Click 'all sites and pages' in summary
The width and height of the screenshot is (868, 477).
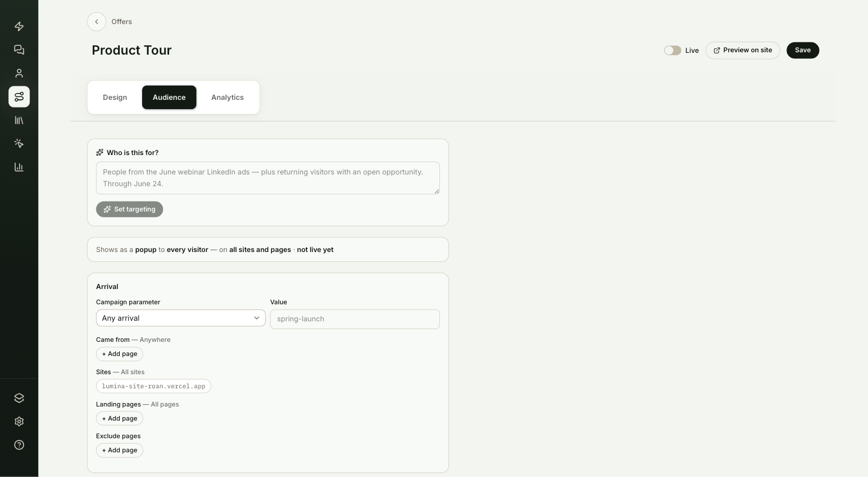click(x=260, y=250)
